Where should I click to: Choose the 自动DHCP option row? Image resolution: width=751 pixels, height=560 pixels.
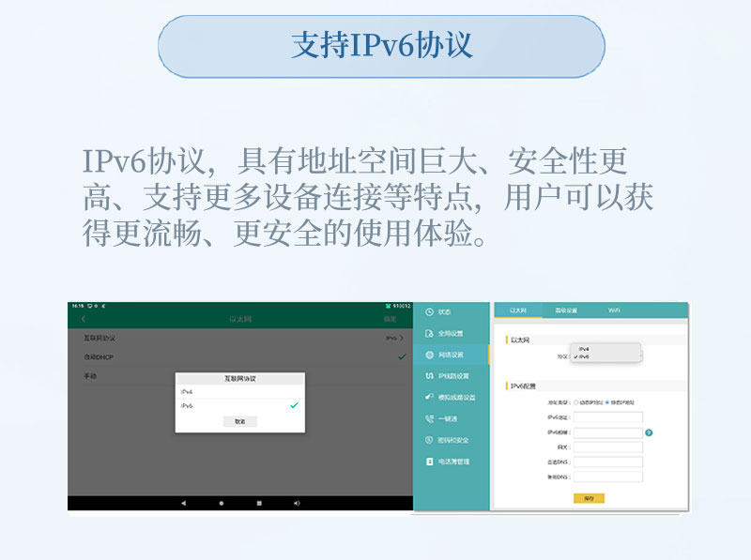click(x=240, y=357)
